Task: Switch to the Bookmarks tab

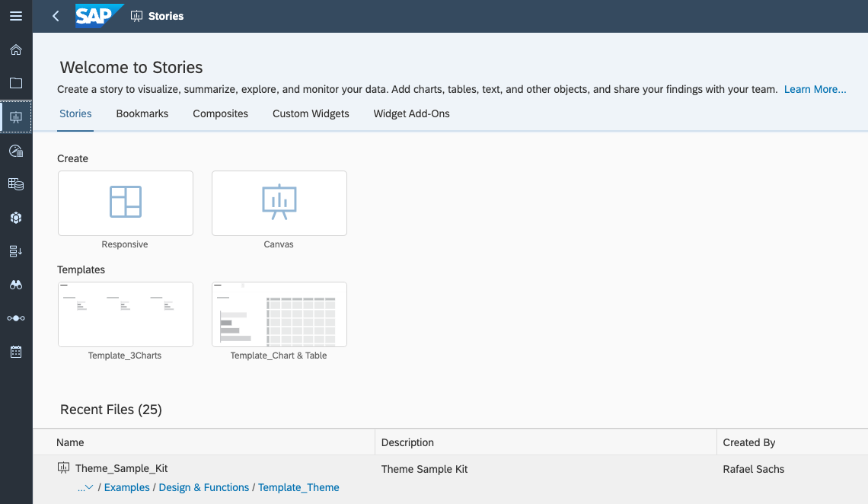Action: pos(142,113)
